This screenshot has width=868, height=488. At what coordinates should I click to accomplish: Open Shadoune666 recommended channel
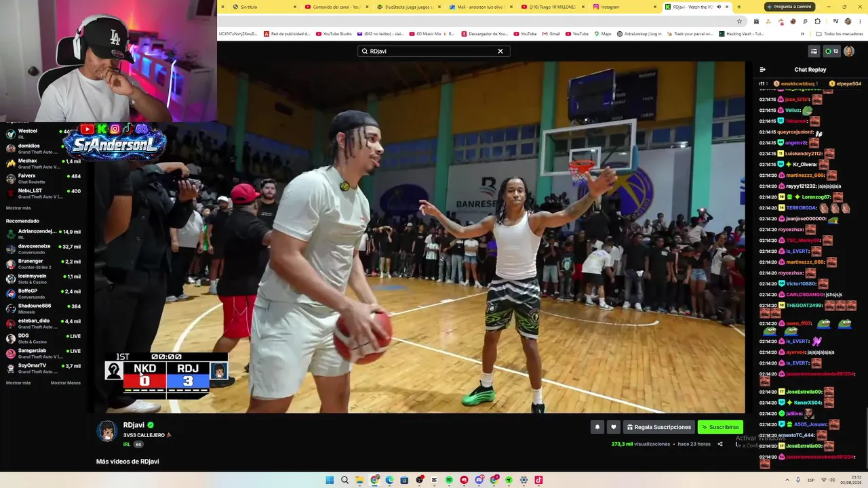point(43,308)
